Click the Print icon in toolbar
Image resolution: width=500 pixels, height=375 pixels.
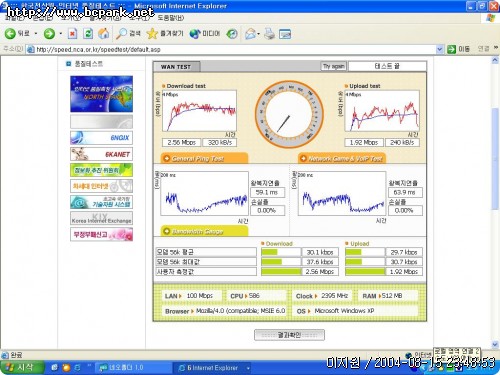pyautogui.click(x=269, y=34)
